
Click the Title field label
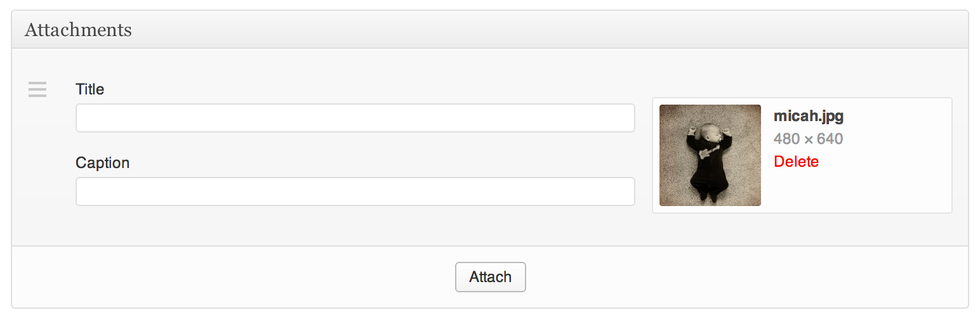(89, 89)
